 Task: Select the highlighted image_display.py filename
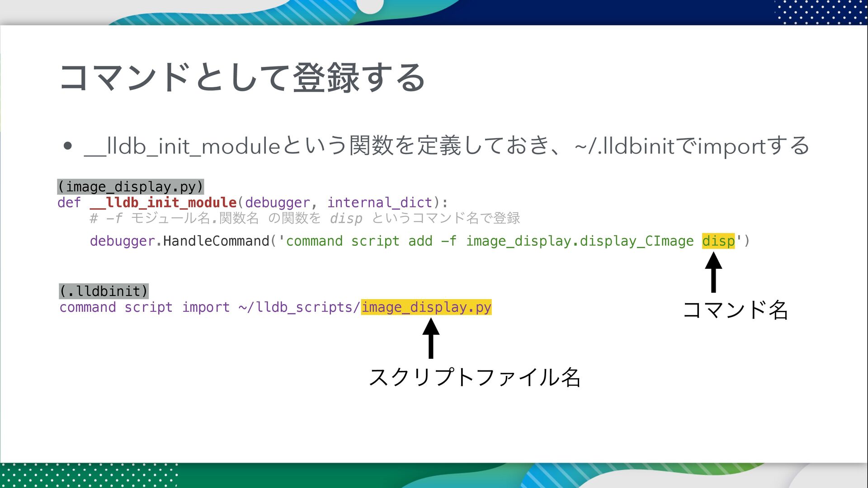pyautogui.click(x=426, y=307)
